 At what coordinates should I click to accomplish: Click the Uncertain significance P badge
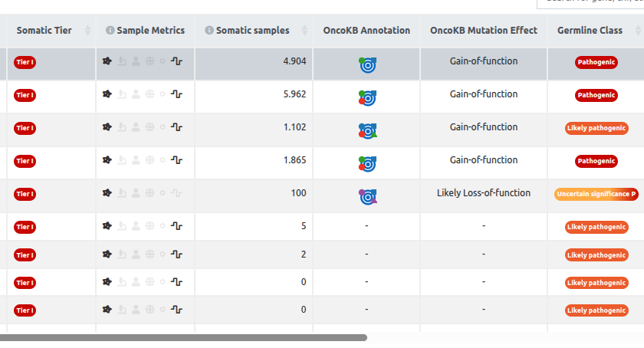pos(596,194)
